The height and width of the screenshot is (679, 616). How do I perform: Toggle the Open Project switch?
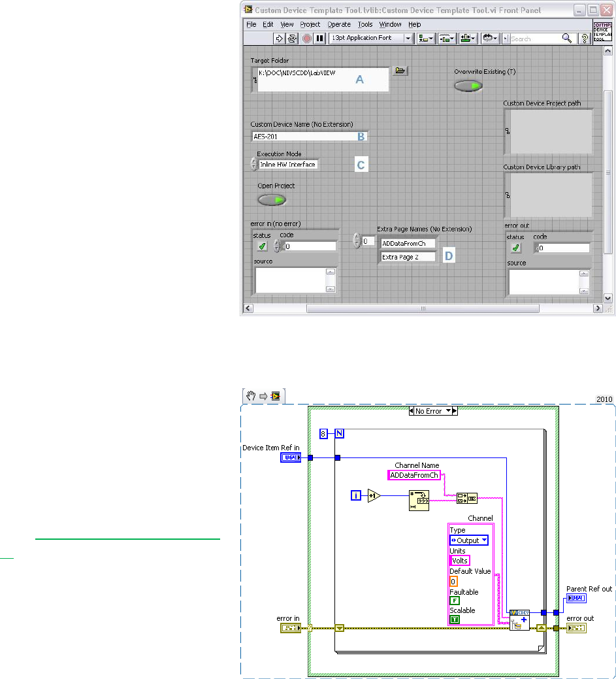click(x=272, y=199)
